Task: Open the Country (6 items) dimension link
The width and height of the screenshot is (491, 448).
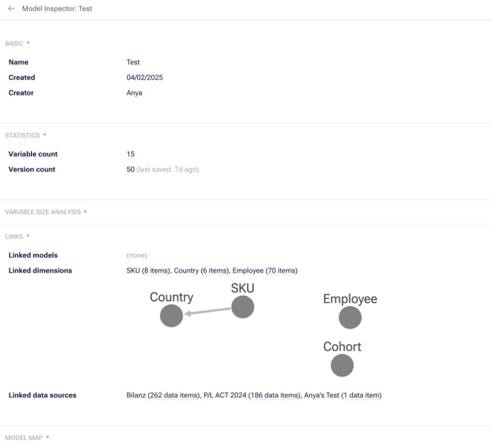Action: pos(201,271)
